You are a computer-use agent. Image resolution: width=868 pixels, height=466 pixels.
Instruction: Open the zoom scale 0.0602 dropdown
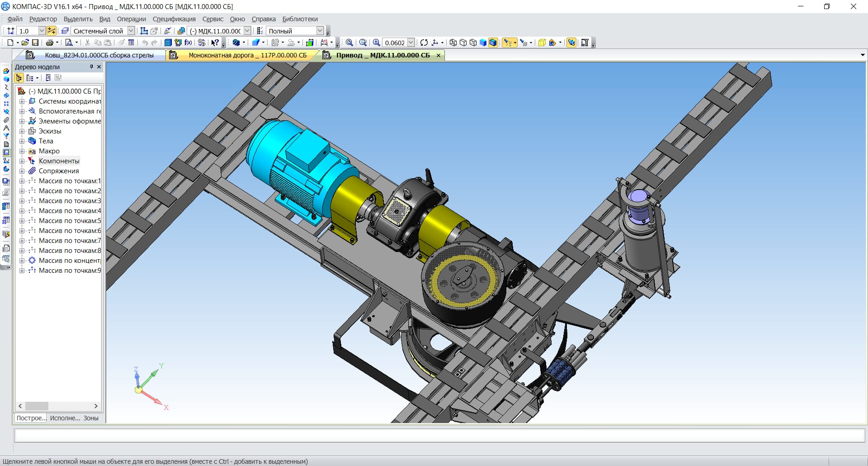[x=411, y=43]
